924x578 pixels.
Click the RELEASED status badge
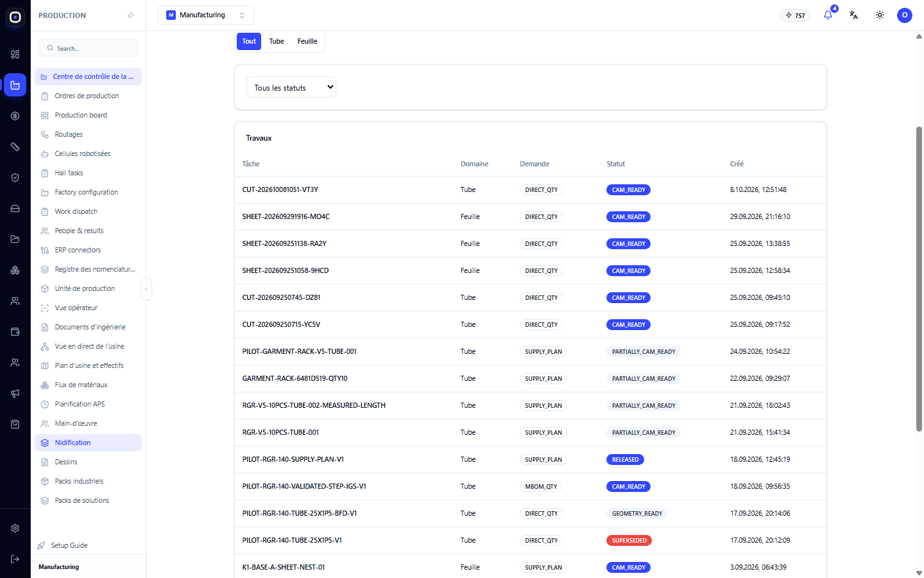[x=625, y=460]
